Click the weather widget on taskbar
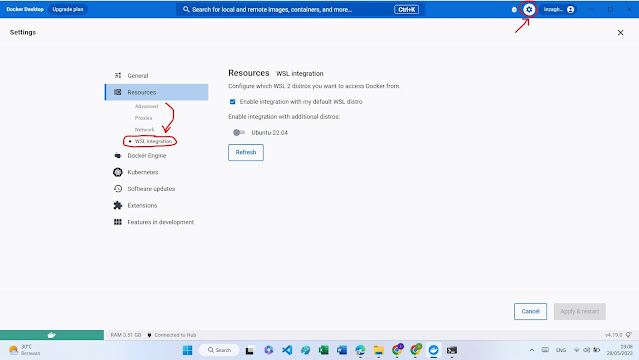 click(24, 350)
